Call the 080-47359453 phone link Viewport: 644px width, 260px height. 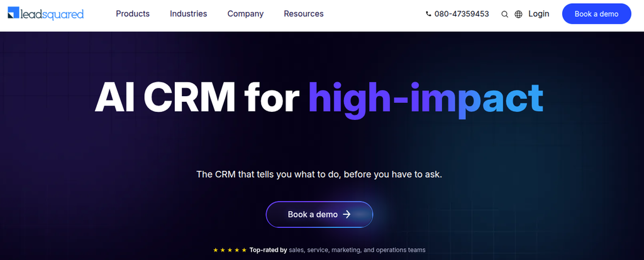(457, 14)
